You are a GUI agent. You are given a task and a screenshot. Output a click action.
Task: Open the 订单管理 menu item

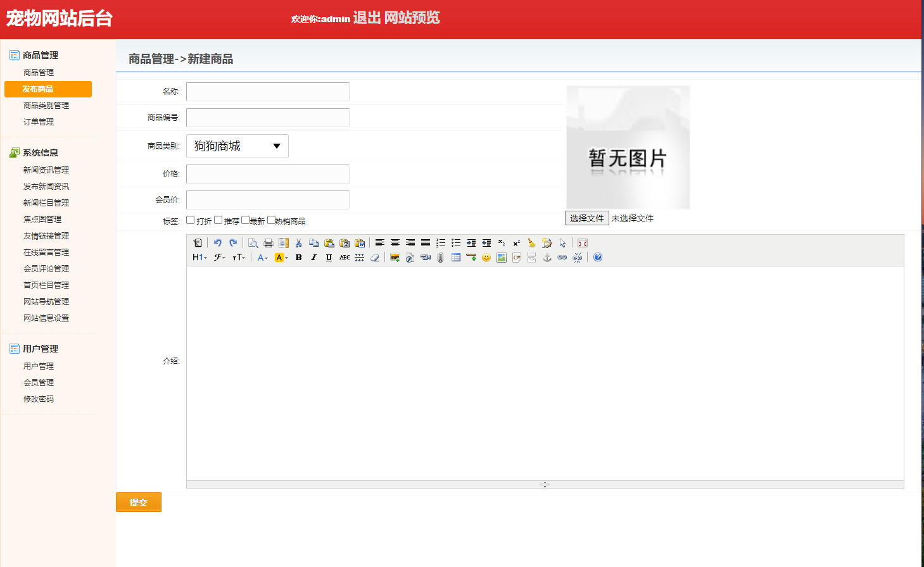point(40,121)
